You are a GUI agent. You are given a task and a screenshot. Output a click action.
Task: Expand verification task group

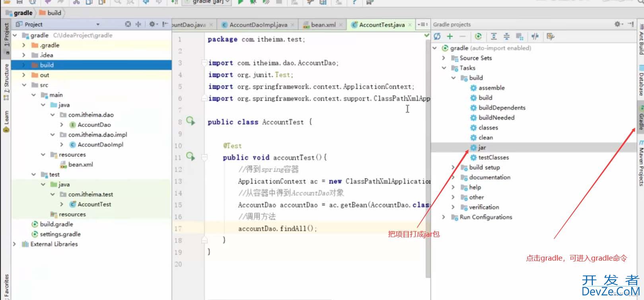pos(453,207)
